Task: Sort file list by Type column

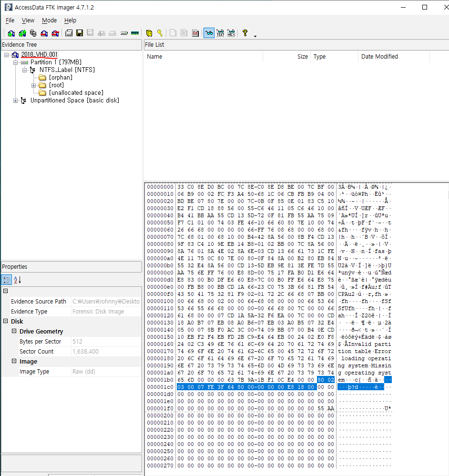Action: coord(334,57)
